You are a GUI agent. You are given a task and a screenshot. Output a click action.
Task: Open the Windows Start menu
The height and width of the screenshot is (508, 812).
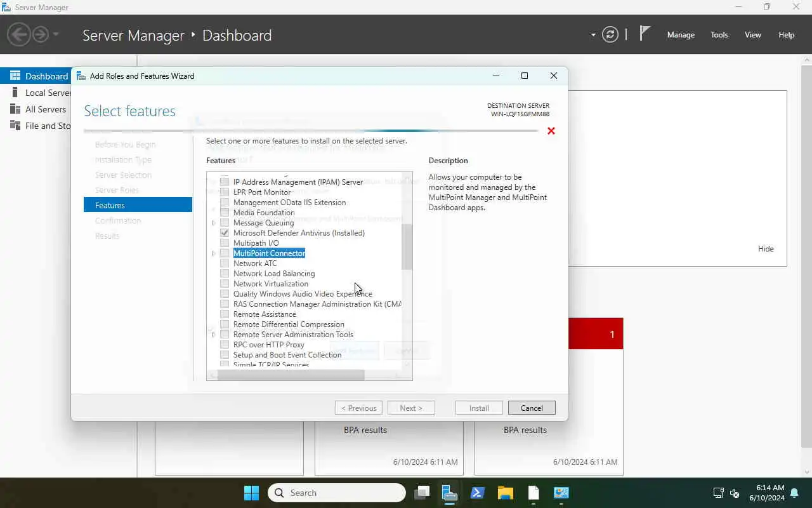[x=251, y=493]
